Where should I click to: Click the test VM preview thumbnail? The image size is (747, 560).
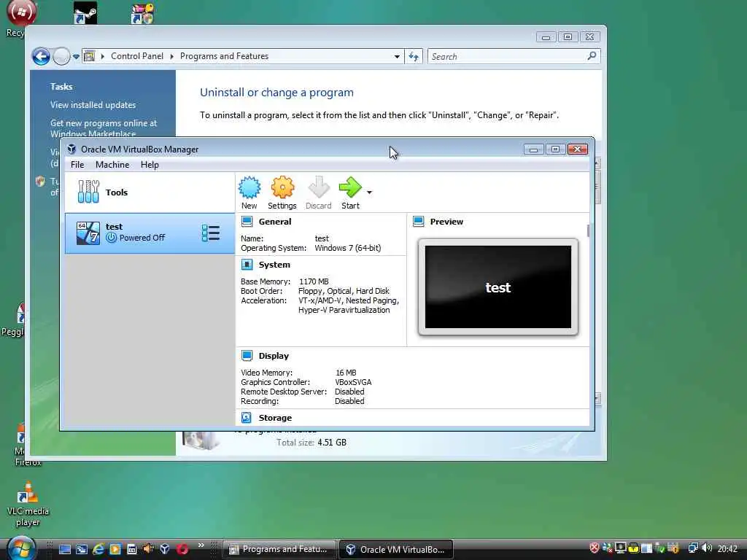coord(498,287)
